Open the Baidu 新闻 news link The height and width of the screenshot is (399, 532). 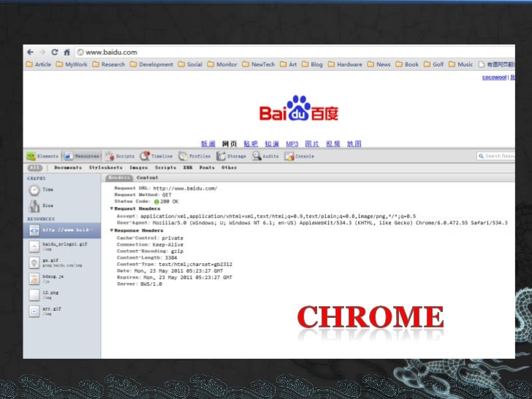point(208,144)
